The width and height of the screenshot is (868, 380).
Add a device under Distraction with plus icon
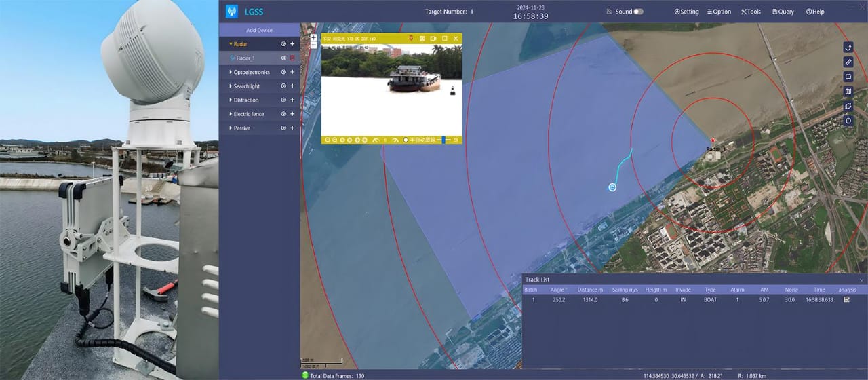292,100
